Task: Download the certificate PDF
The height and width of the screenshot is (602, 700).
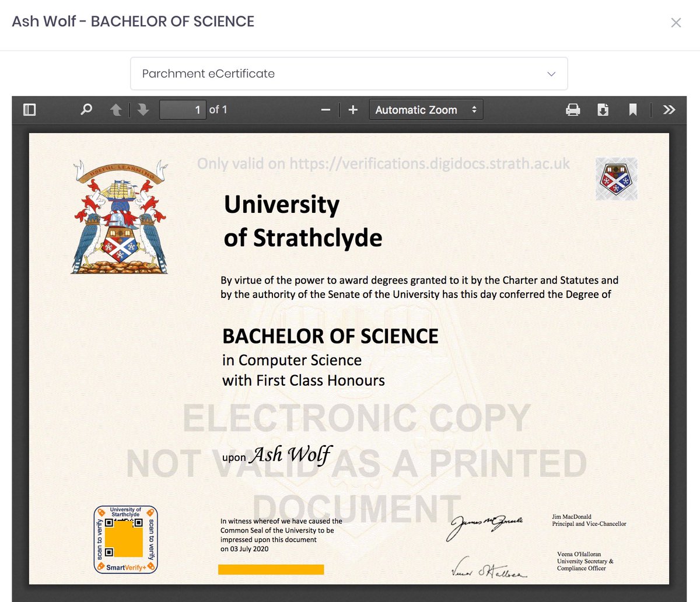Action: (x=603, y=110)
